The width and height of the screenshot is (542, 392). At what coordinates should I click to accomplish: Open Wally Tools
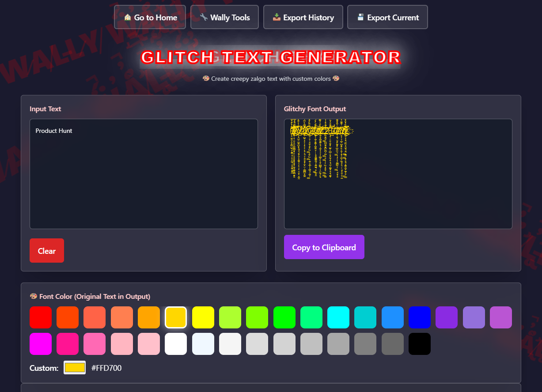pyautogui.click(x=224, y=17)
